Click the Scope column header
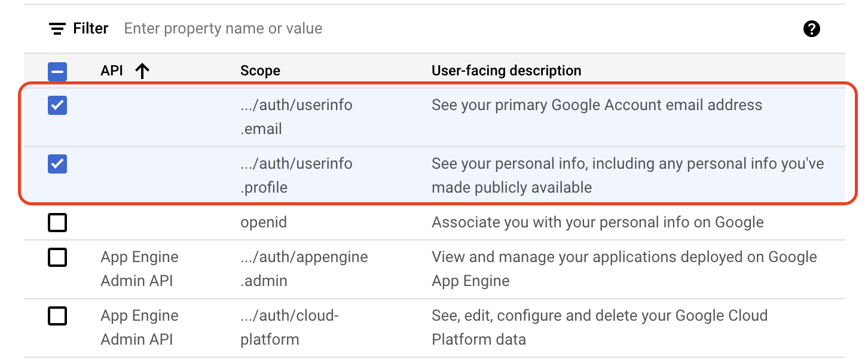 click(x=259, y=70)
